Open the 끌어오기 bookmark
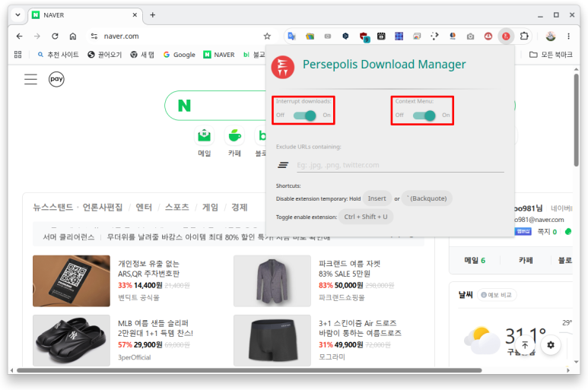Screen dimensions: 588x390 105,55
